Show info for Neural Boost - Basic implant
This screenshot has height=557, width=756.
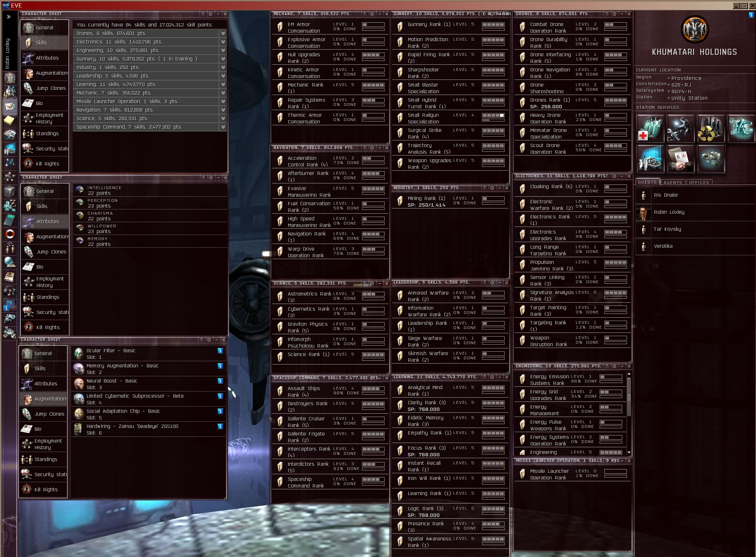click(220, 381)
